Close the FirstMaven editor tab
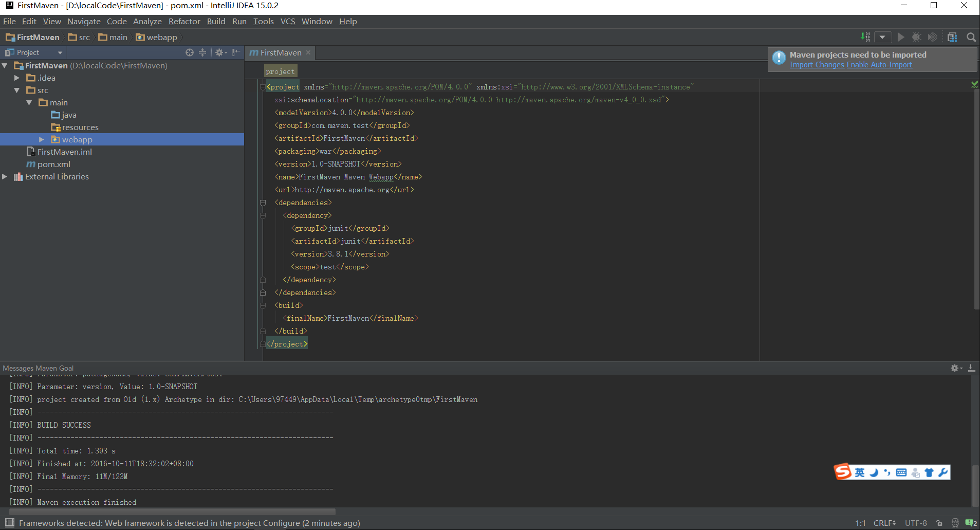This screenshot has height=530, width=980. (x=308, y=52)
